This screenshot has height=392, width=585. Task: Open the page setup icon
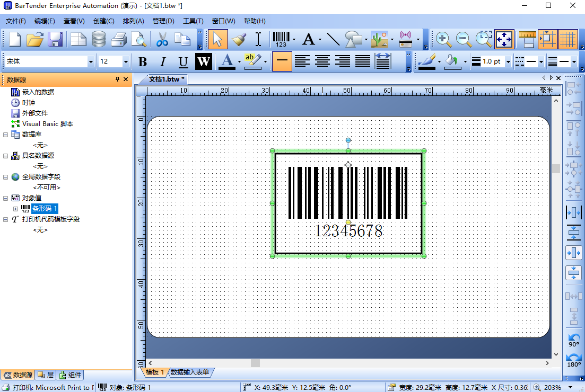click(78, 39)
